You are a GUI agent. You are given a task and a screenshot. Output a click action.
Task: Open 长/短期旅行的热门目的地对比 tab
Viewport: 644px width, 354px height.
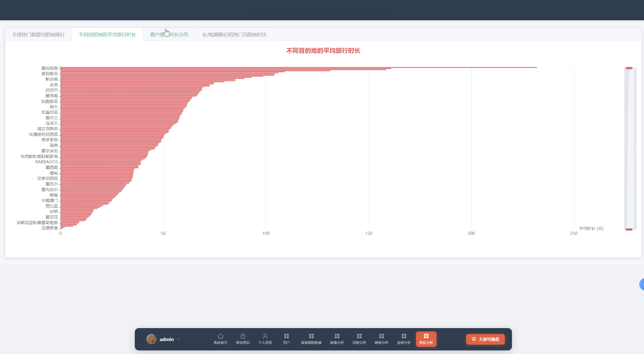[235, 35]
